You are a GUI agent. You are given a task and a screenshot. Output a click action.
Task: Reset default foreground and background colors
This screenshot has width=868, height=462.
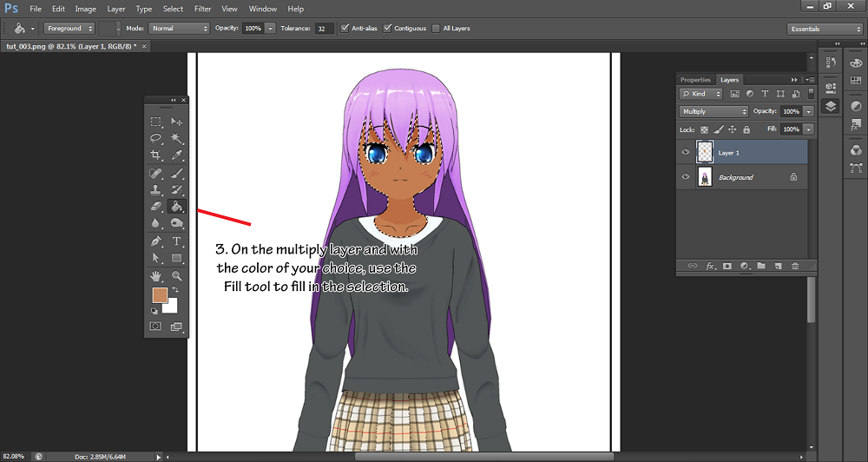(x=155, y=311)
